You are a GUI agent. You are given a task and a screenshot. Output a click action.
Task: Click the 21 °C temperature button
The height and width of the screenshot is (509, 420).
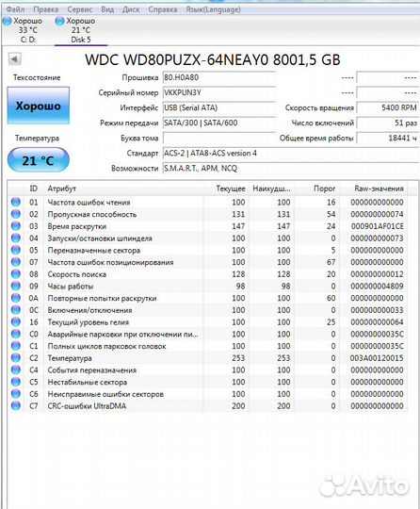39,160
